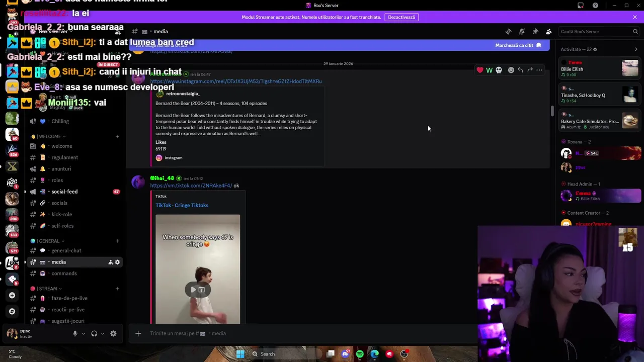Click the Dezactivează Streamer Mode button

click(x=401, y=17)
